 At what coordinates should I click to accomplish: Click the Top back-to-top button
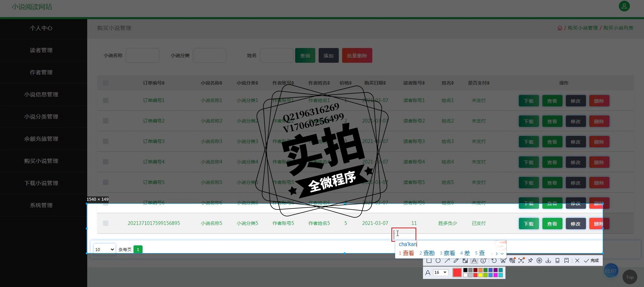click(x=630, y=277)
